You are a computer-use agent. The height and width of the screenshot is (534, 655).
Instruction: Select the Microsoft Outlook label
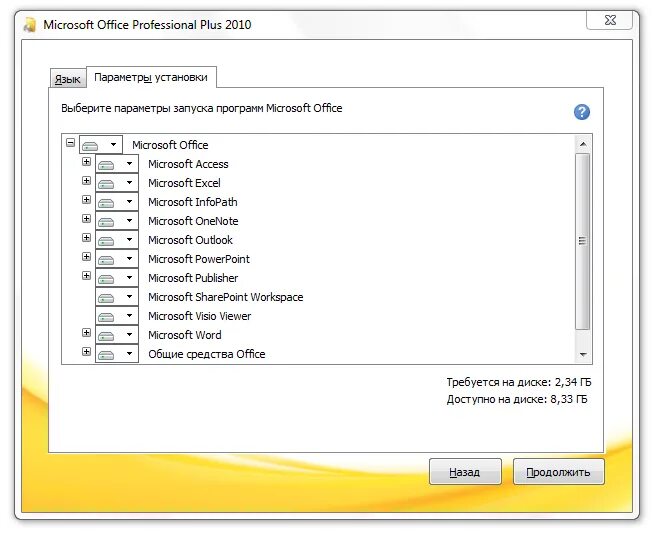190,240
